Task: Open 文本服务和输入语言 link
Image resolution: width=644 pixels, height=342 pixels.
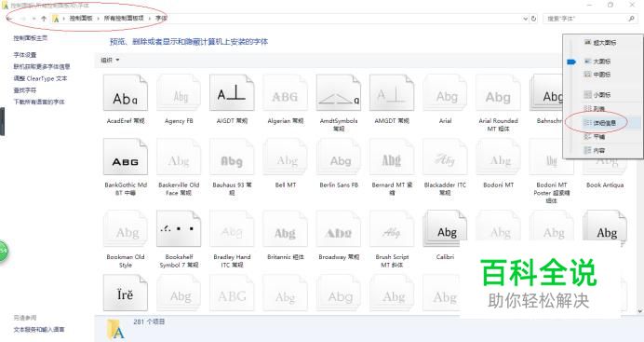Action: click(39, 329)
